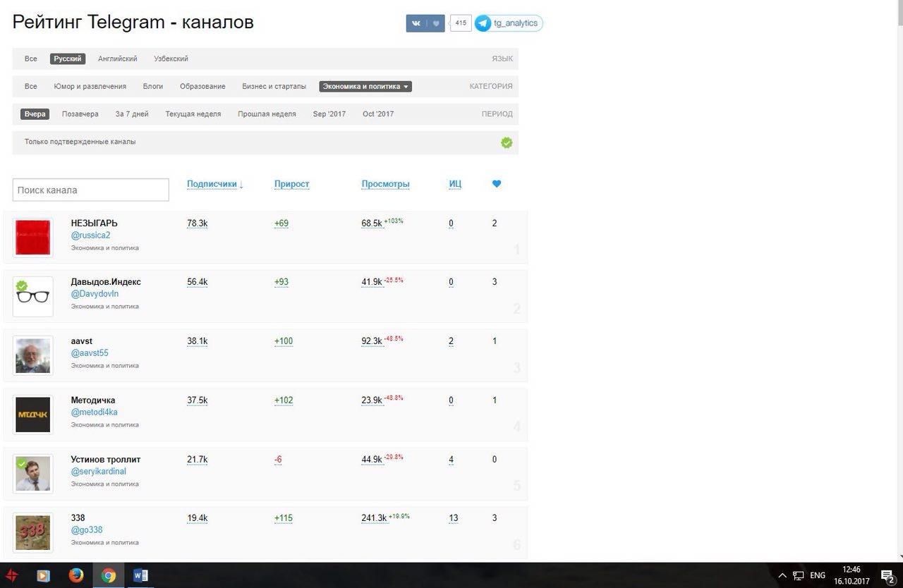Screen dimensions: 903x588
Task: Select the Прошлая неделя period
Action: click(267, 114)
